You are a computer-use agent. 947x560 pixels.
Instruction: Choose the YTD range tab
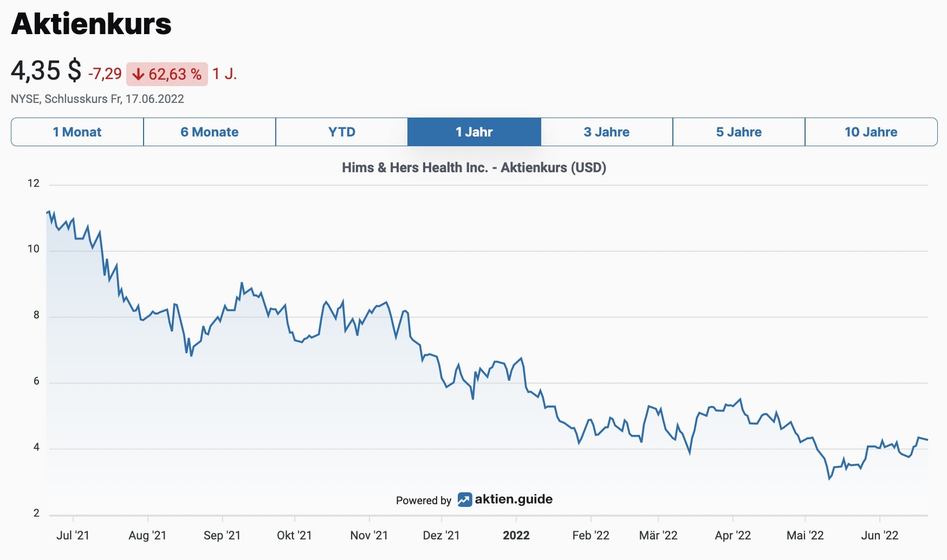342,132
